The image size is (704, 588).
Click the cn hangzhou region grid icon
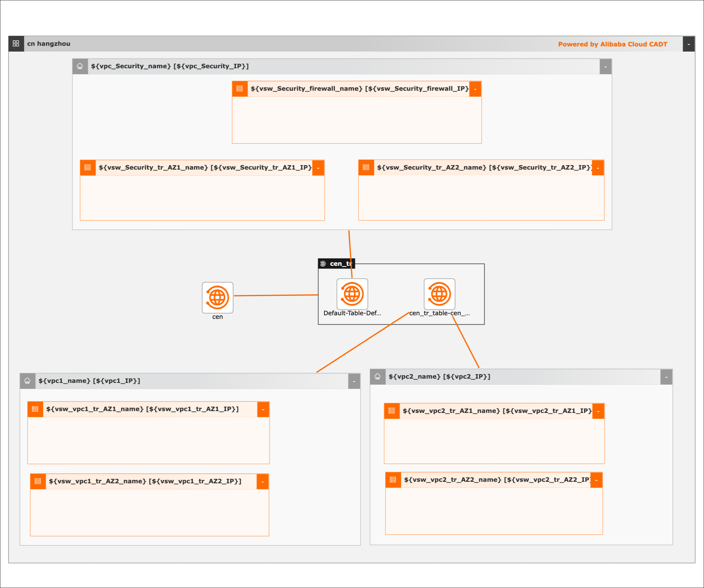16,44
